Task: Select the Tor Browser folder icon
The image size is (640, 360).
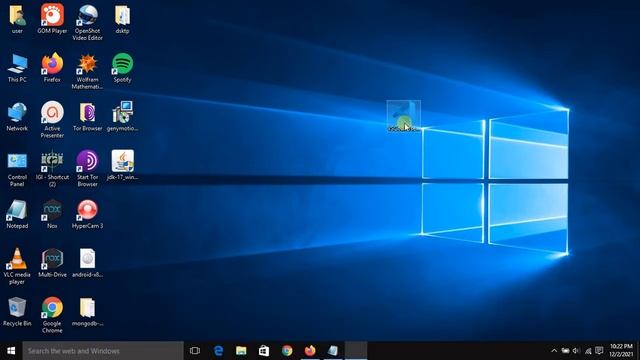Action: [x=87, y=117]
